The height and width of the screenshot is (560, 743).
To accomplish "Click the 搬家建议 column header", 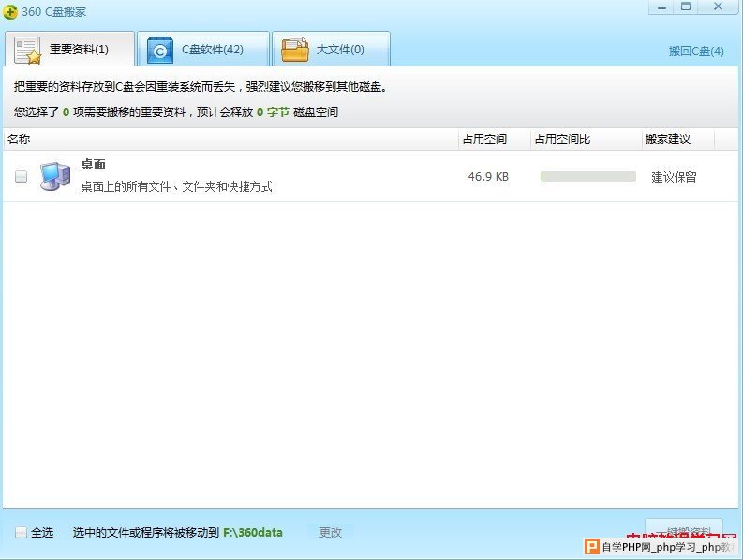I will (x=667, y=140).
